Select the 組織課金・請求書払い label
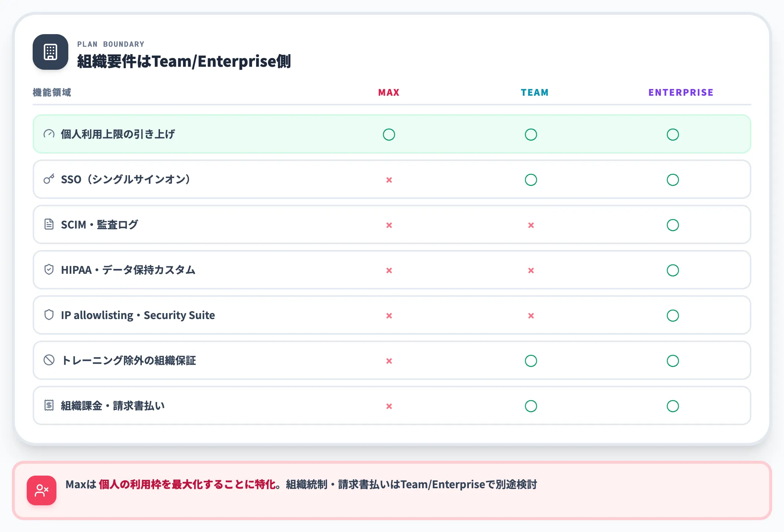This screenshot has width=784, height=532. coord(113,405)
